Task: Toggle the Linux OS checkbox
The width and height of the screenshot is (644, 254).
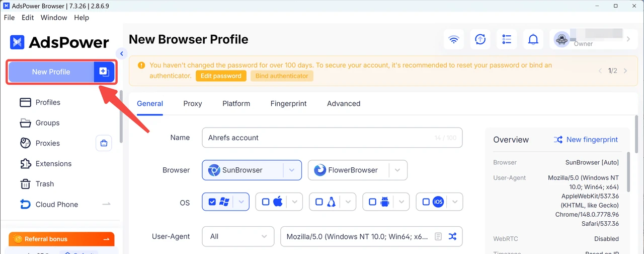Action: pyautogui.click(x=319, y=202)
